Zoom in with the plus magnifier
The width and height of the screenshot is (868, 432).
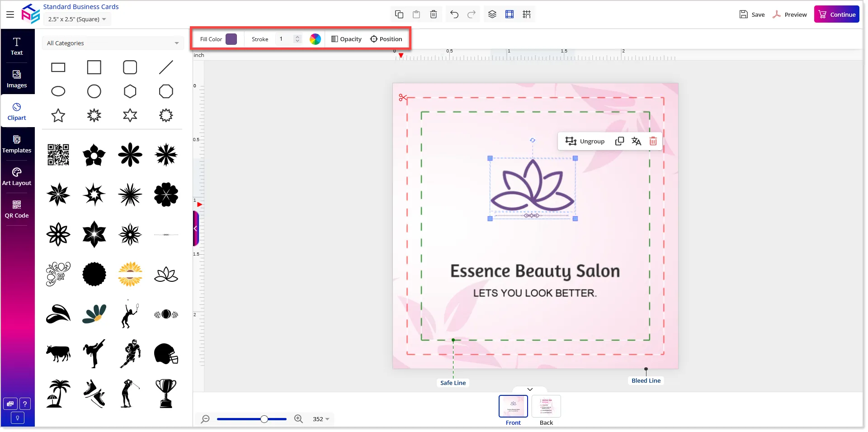pos(298,419)
